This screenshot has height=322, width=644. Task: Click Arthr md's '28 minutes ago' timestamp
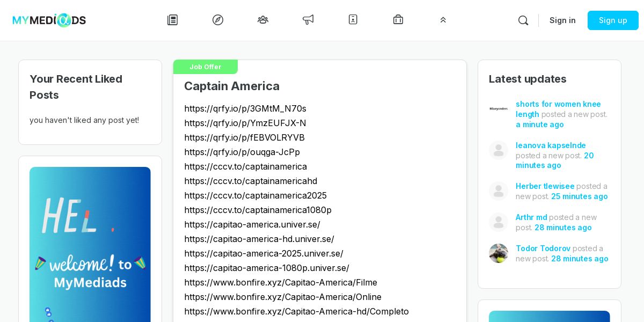point(563,228)
